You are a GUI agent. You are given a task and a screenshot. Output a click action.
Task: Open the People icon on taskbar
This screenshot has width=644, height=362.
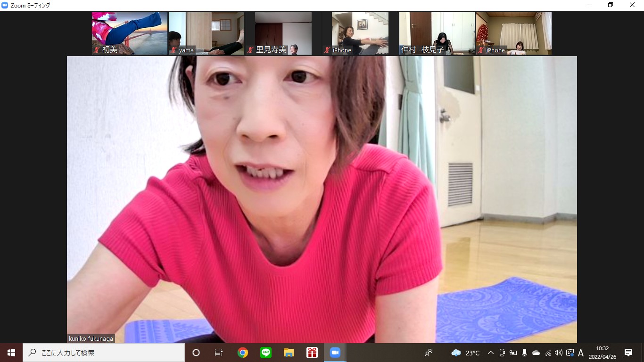pyautogui.click(x=429, y=353)
